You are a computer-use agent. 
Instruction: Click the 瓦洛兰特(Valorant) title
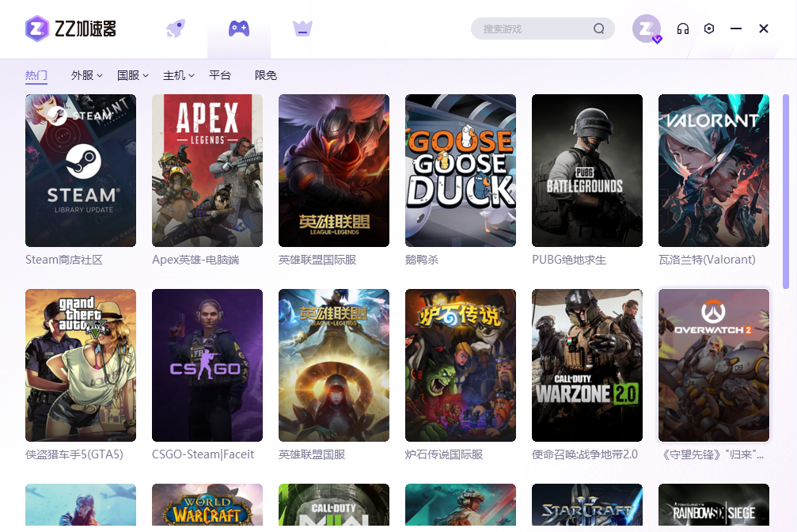707,260
